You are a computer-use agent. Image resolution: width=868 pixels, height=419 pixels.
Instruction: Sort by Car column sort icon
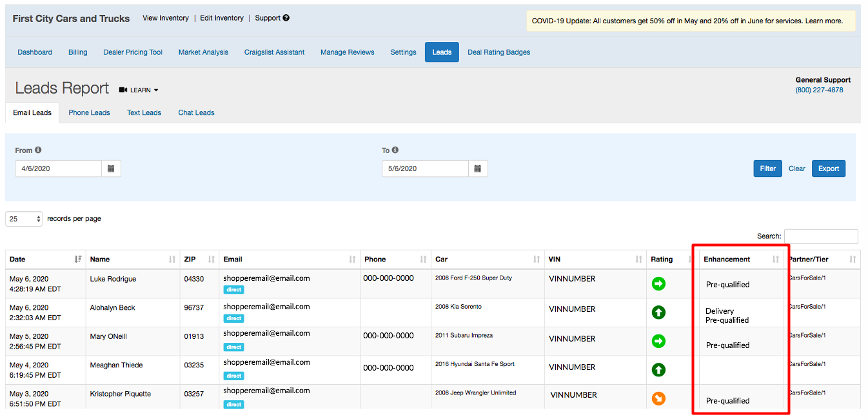[x=537, y=259]
